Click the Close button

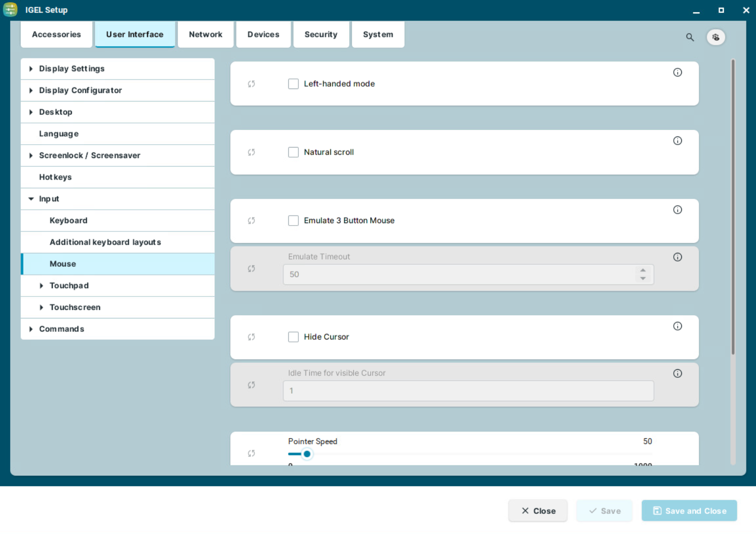[x=538, y=511]
